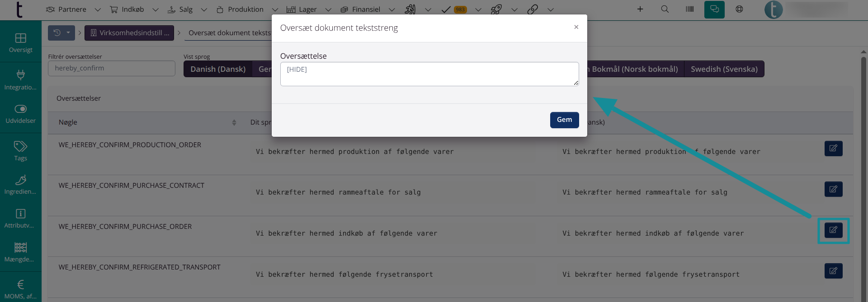Edit WE_HEREBY_CONFIRM_REFRIGERATED_TRANSPORT translation
The height and width of the screenshot is (302, 868).
click(x=833, y=271)
